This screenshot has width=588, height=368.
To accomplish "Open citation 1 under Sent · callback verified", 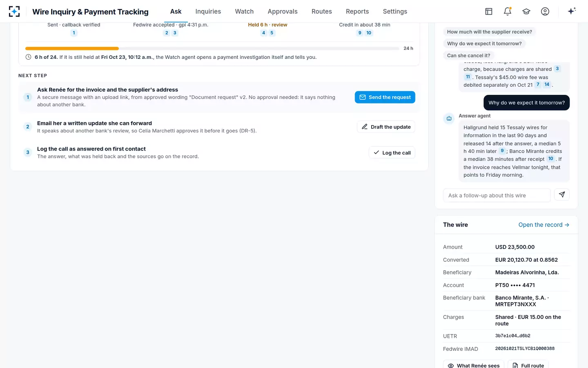I will pos(74,33).
